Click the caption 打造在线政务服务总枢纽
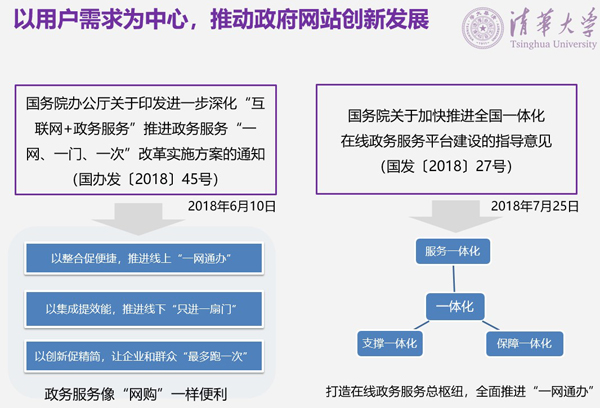This screenshot has height=408, width=600. (455, 390)
